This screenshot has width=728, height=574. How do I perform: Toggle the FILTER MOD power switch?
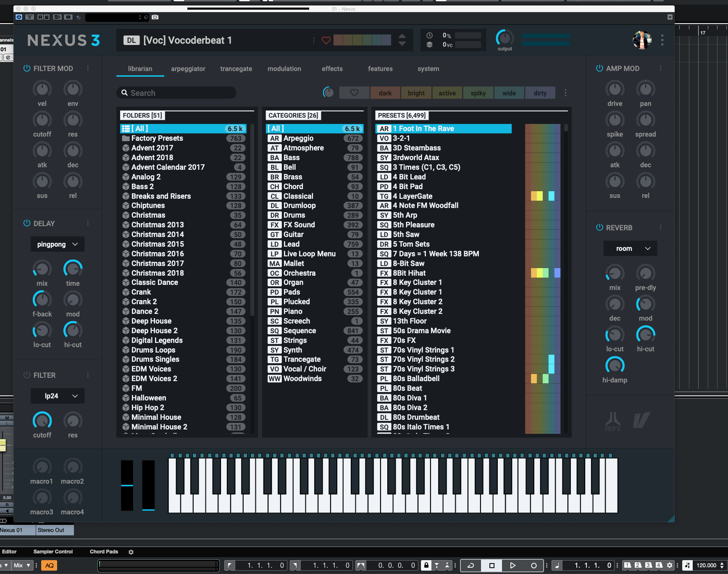click(x=27, y=68)
